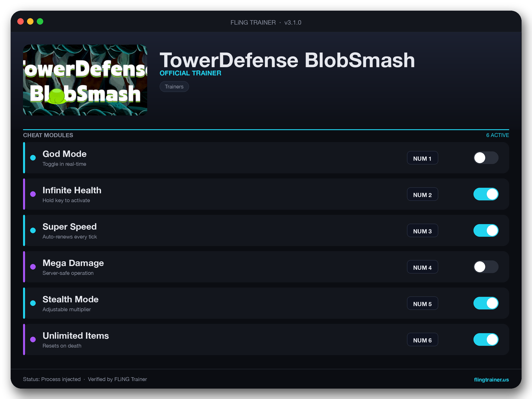Viewport: 532px width, 399px height.
Task: Click the NUM 4 hotkey button
Action: click(422, 267)
